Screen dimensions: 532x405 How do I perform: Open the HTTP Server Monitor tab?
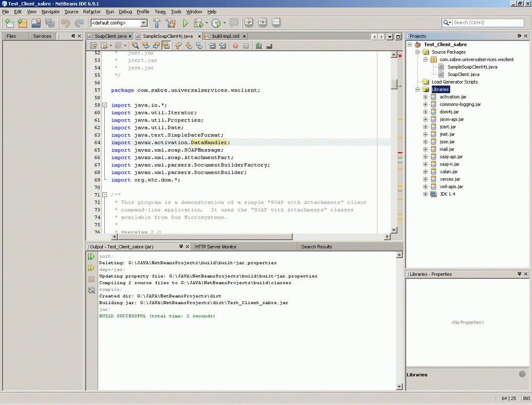[x=216, y=247]
